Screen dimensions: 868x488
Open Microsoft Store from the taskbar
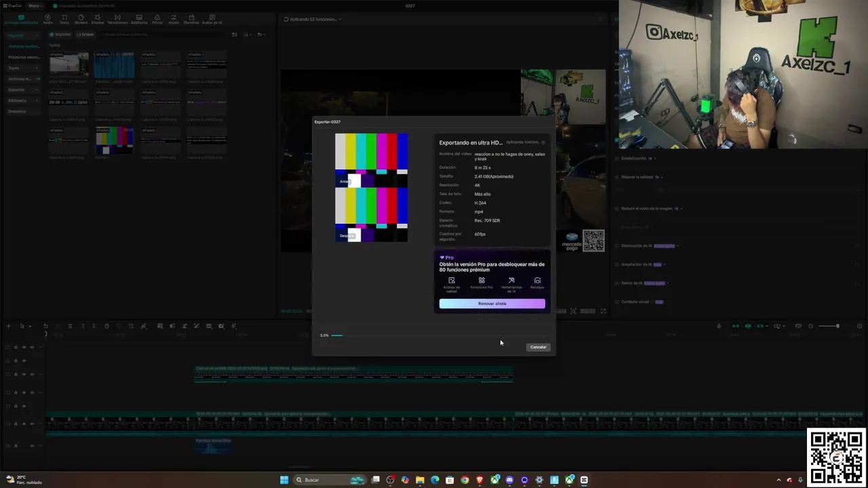(x=450, y=480)
